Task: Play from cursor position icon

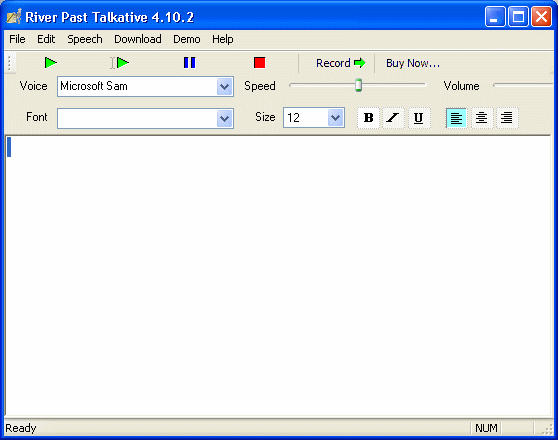Action: pyautogui.click(x=120, y=63)
